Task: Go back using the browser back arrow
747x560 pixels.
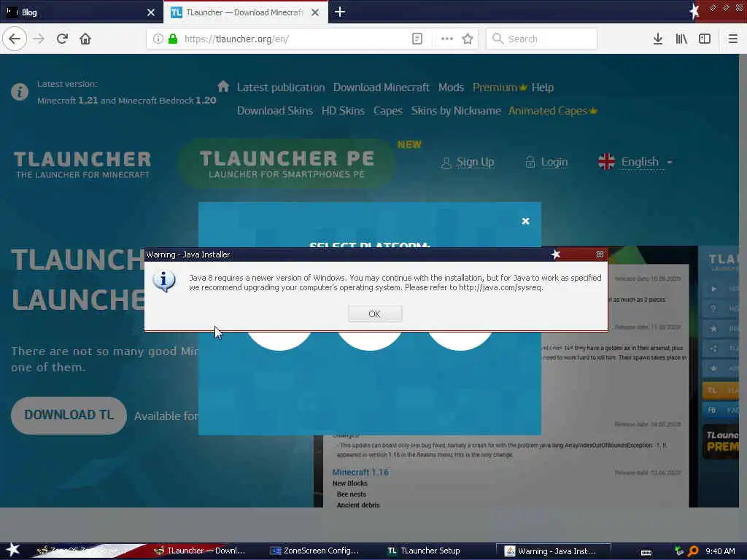Action: [15, 39]
